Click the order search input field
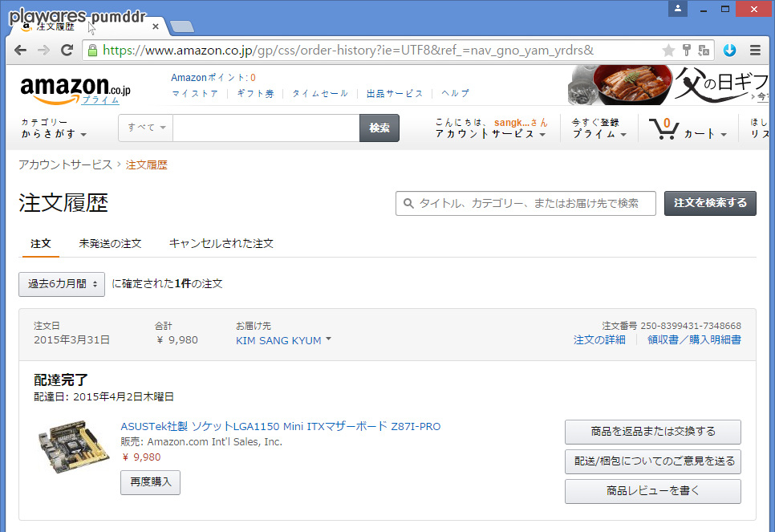This screenshot has height=532, width=775. pyautogui.click(x=526, y=203)
